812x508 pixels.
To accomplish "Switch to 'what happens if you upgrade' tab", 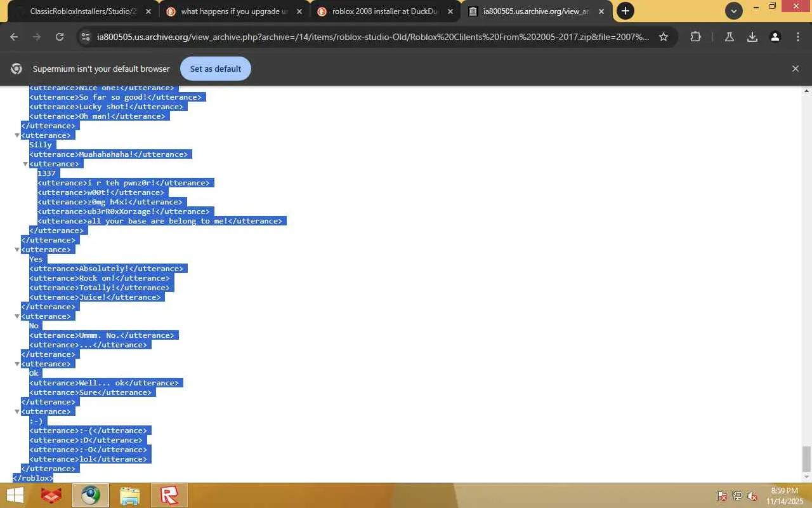I will [x=235, y=11].
